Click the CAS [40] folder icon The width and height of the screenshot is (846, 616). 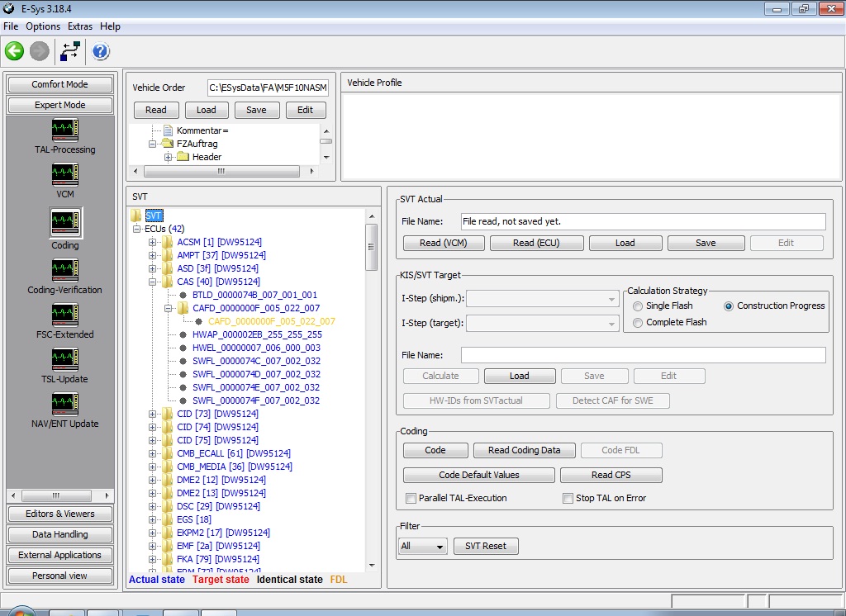tap(167, 282)
